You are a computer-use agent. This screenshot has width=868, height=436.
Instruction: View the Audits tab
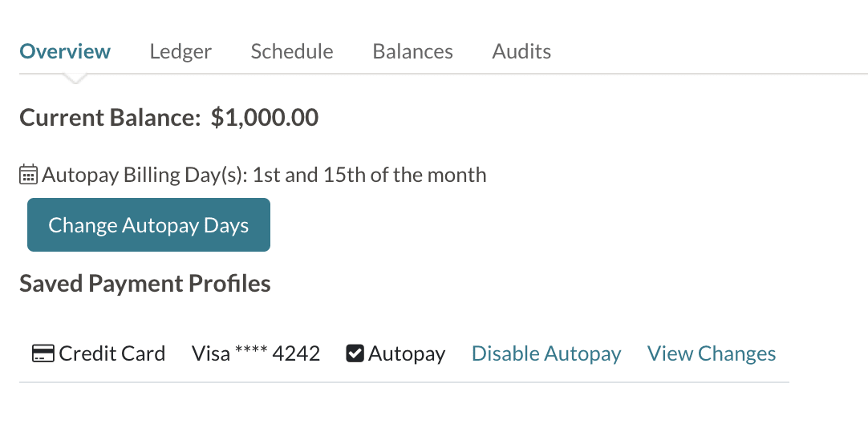(521, 51)
